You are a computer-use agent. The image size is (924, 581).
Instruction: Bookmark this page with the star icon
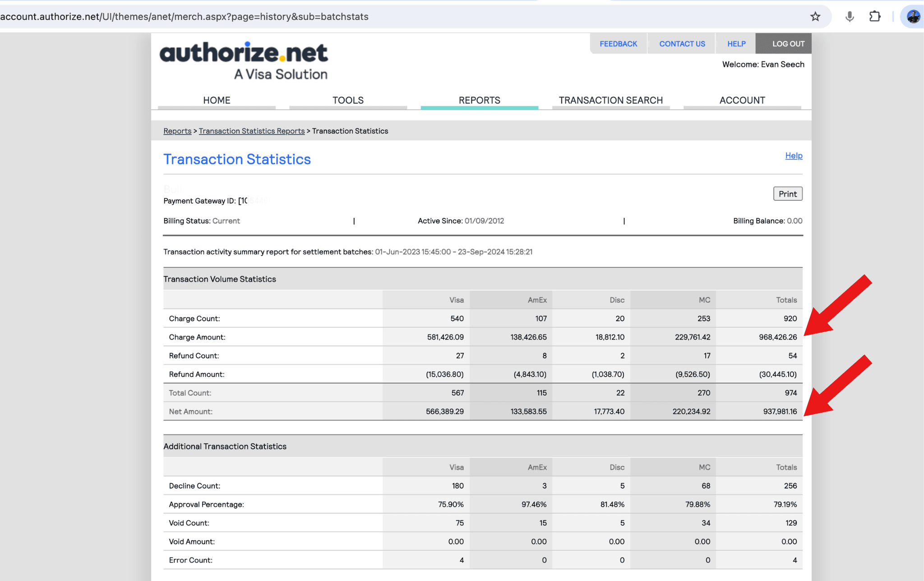tap(815, 17)
